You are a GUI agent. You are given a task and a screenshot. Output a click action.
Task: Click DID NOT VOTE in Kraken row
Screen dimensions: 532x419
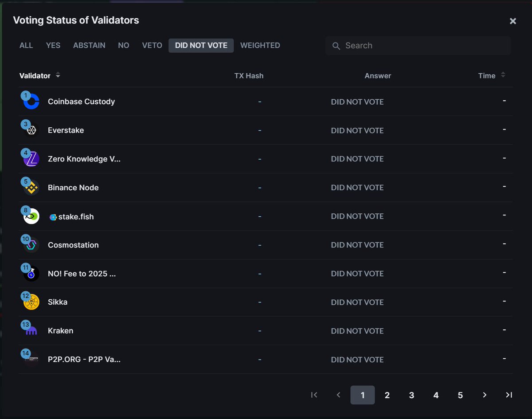coord(357,331)
